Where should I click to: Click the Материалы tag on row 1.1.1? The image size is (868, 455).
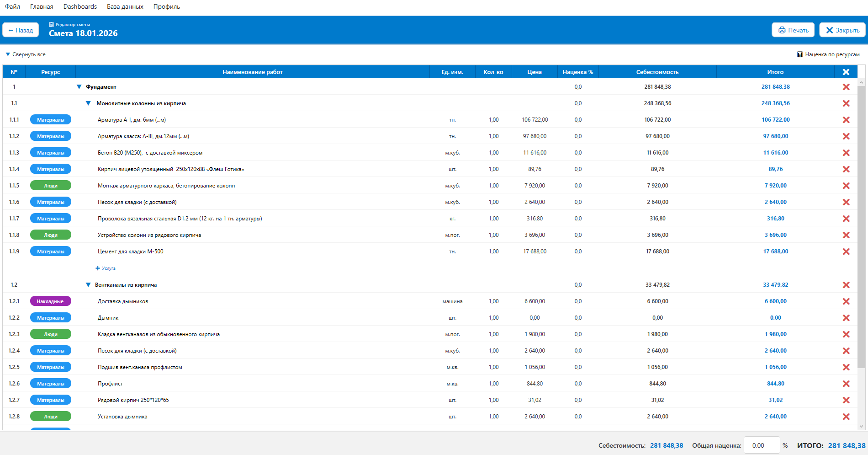[51, 120]
